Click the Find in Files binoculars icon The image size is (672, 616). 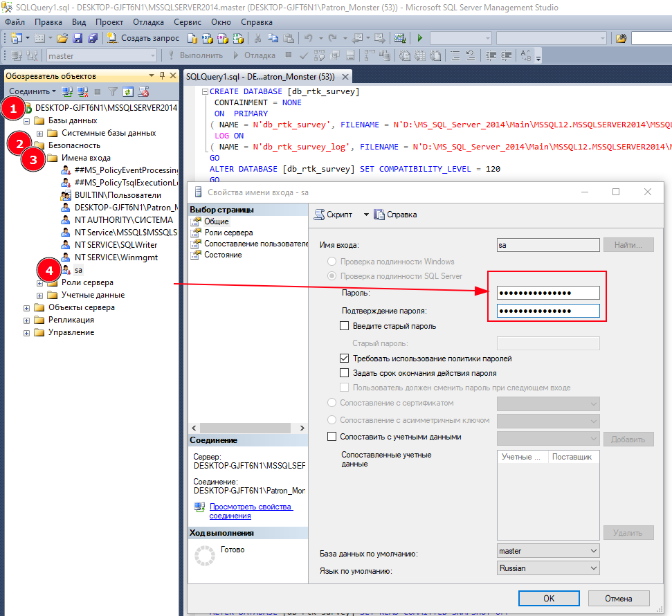[x=621, y=38]
